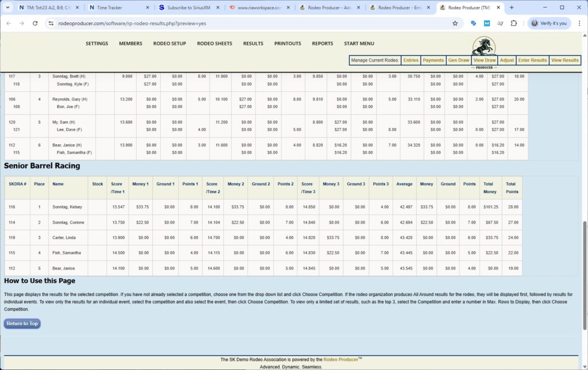Open Gen Draw from the rodeo toolbar
588x370 pixels.
pos(458,60)
